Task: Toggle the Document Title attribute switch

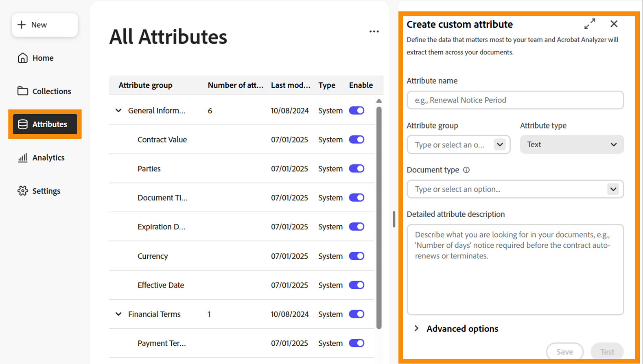Action: click(356, 198)
